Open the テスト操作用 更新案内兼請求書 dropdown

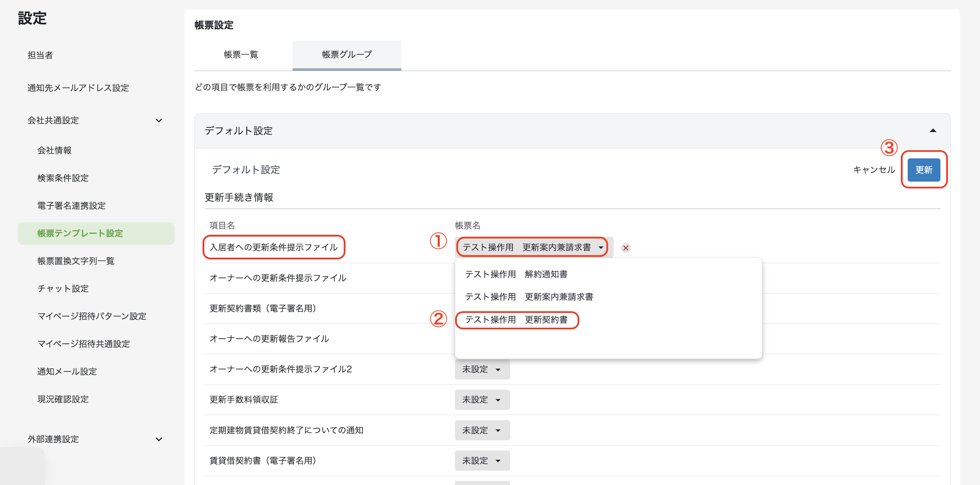pos(533,247)
